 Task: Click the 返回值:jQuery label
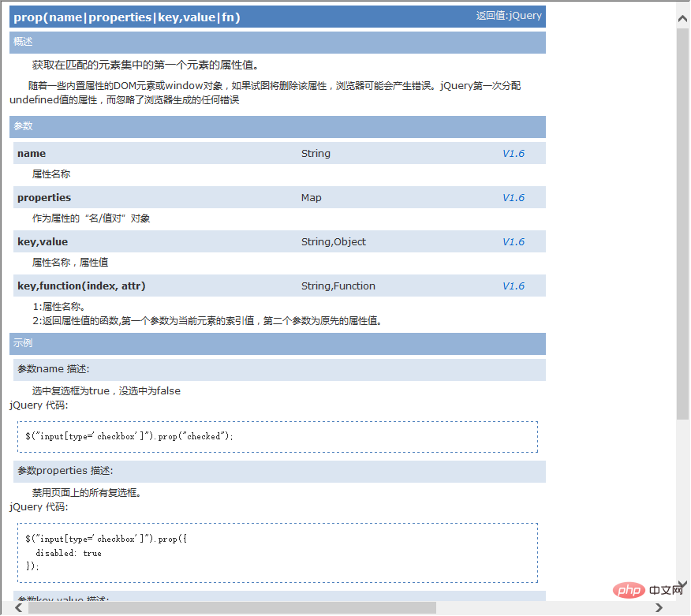(509, 16)
